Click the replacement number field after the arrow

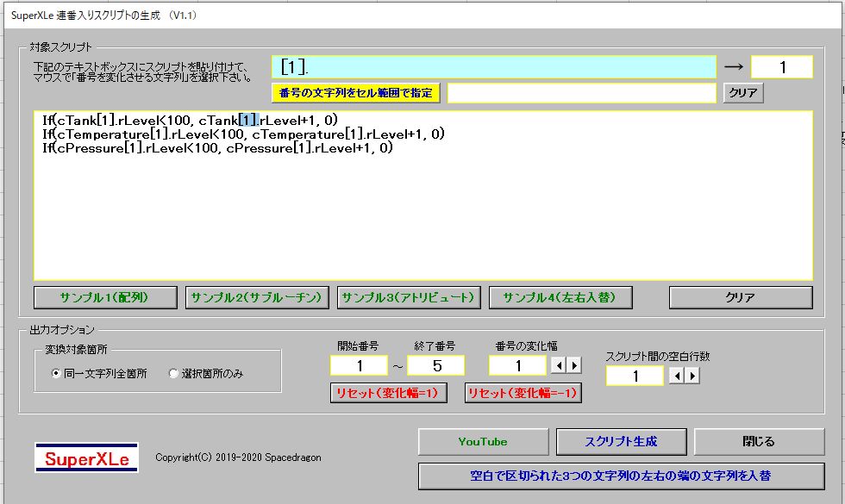click(x=782, y=67)
